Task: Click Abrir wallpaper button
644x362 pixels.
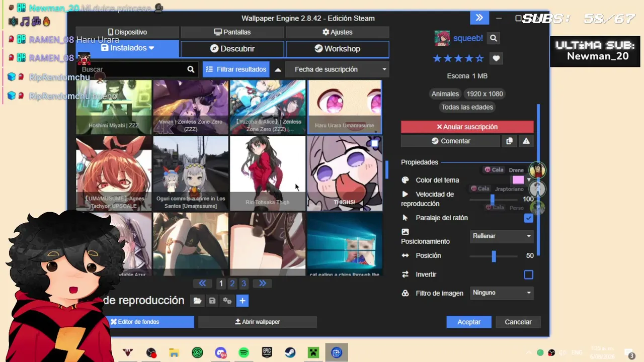Action: [x=258, y=322]
